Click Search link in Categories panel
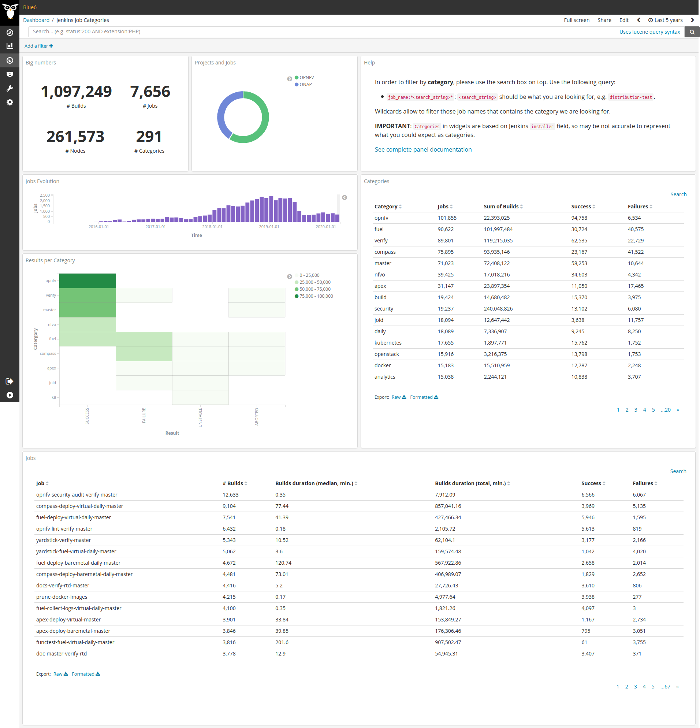The height and width of the screenshot is (728, 700). (678, 194)
